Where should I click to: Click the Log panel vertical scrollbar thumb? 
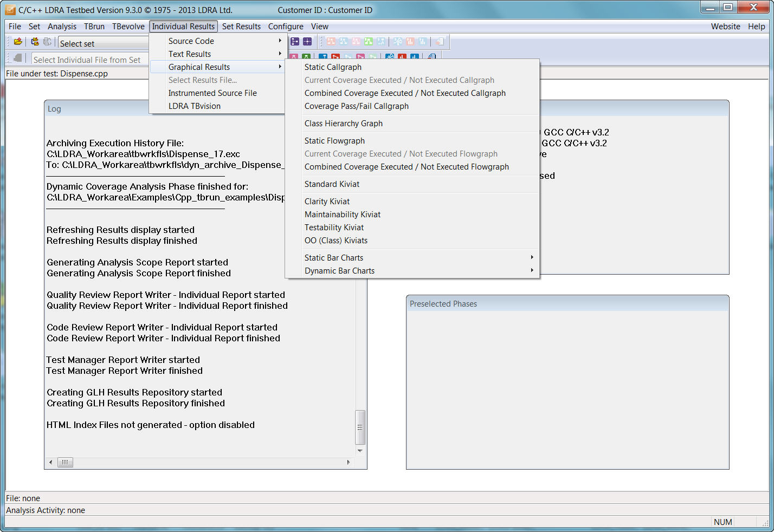click(360, 427)
